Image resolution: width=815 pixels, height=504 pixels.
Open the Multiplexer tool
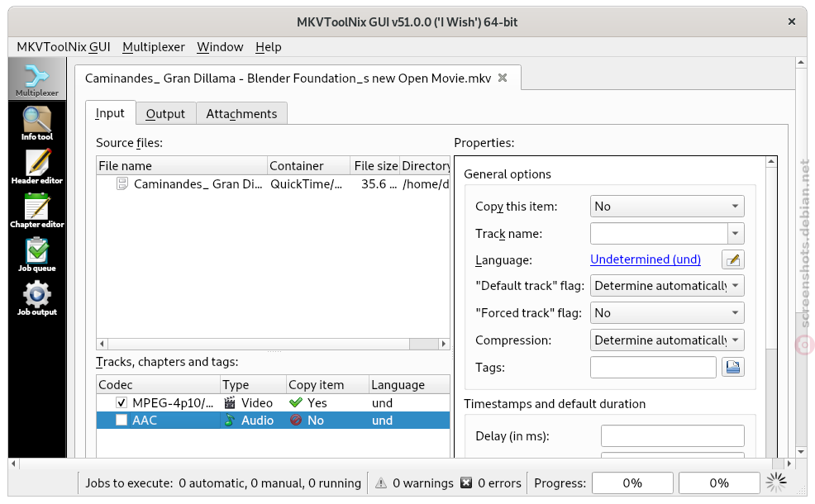[x=37, y=79]
